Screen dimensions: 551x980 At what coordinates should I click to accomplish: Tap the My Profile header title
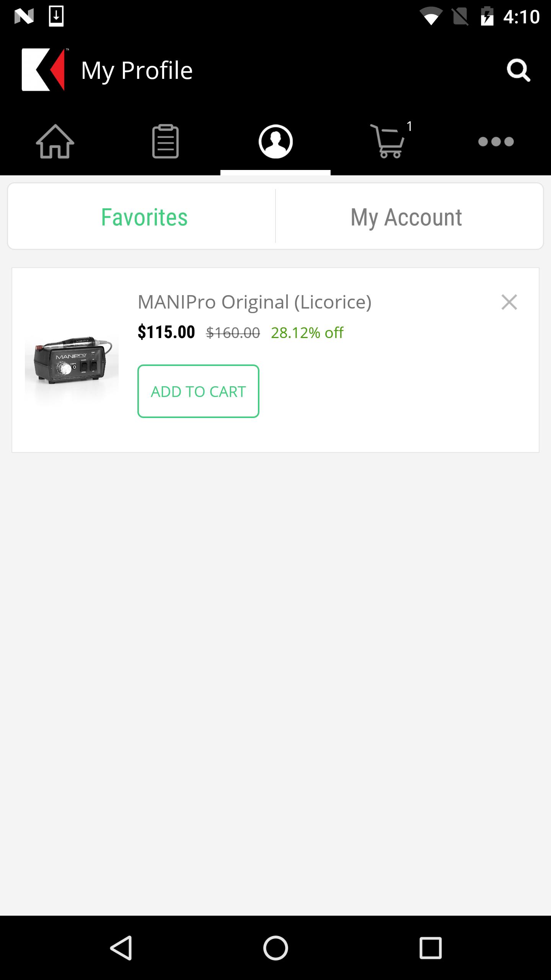(x=137, y=70)
